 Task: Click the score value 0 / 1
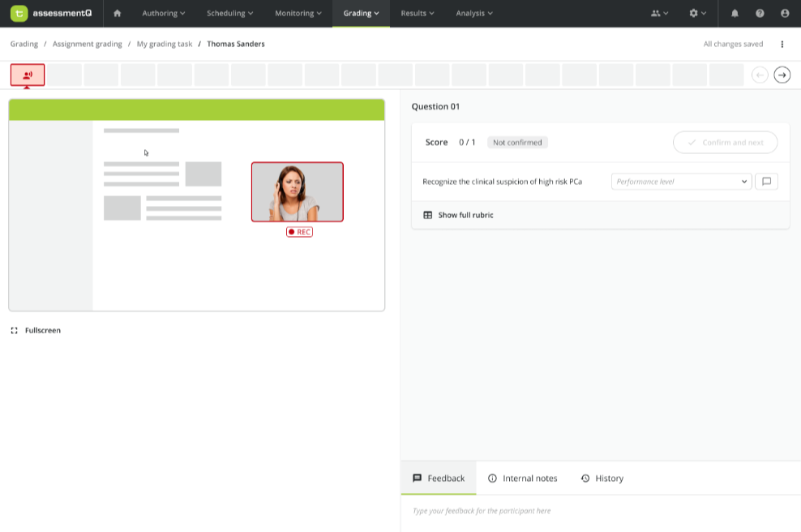click(x=467, y=143)
